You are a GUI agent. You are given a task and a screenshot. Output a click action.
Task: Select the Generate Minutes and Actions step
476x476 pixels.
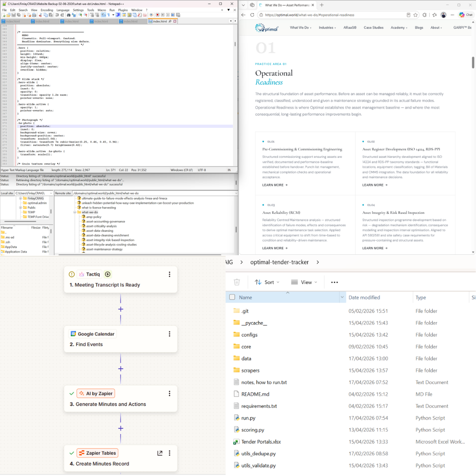(120, 398)
